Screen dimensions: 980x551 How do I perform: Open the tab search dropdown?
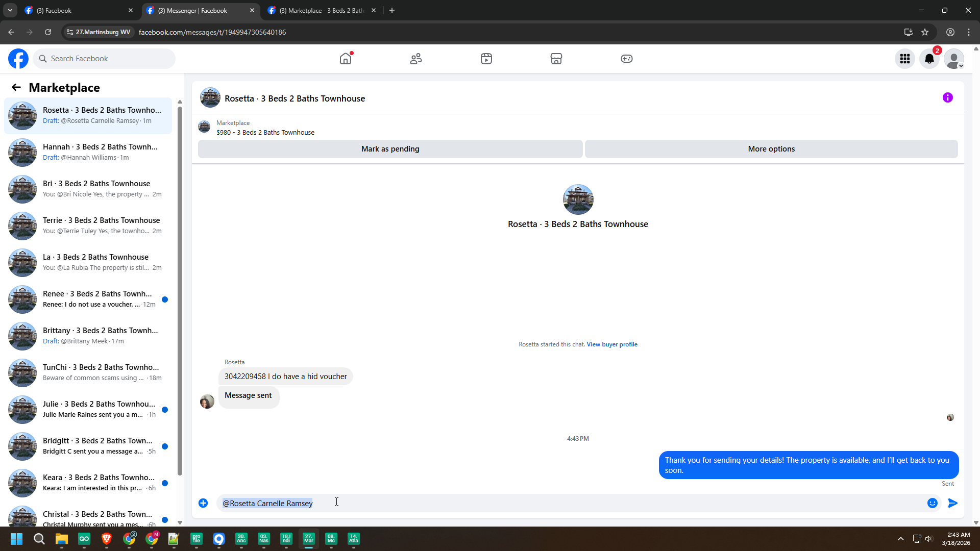pyautogui.click(x=10, y=10)
